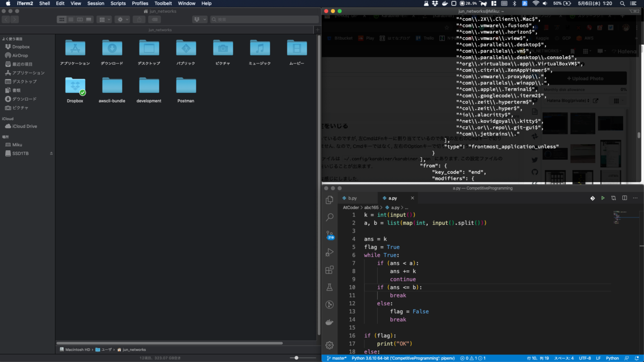This screenshot has width=644, height=362.
Task: Open the VS Code Explorer view
Action: point(330,200)
